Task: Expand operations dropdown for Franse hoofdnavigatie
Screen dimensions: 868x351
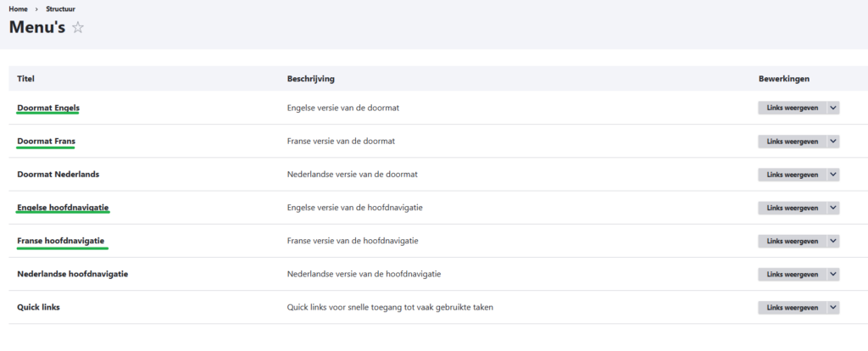Action: click(833, 242)
